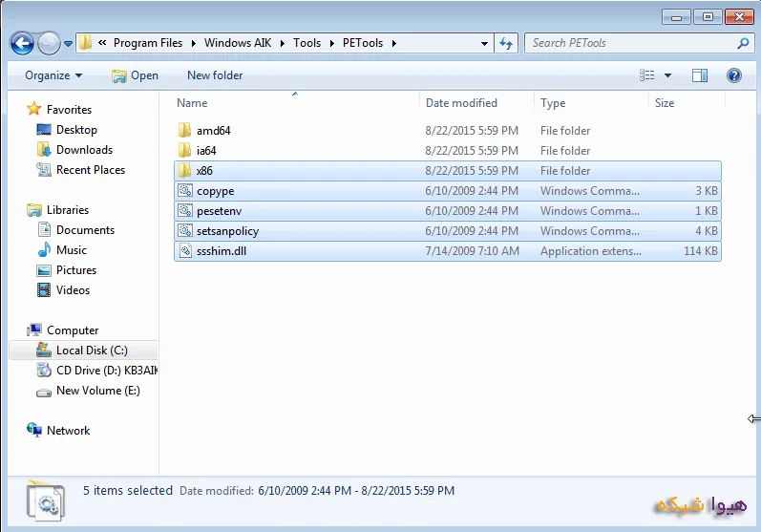The height and width of the screenshot is (532, 761).
Task: Select the amd64 folder icon
Action: tap(184, 130)
